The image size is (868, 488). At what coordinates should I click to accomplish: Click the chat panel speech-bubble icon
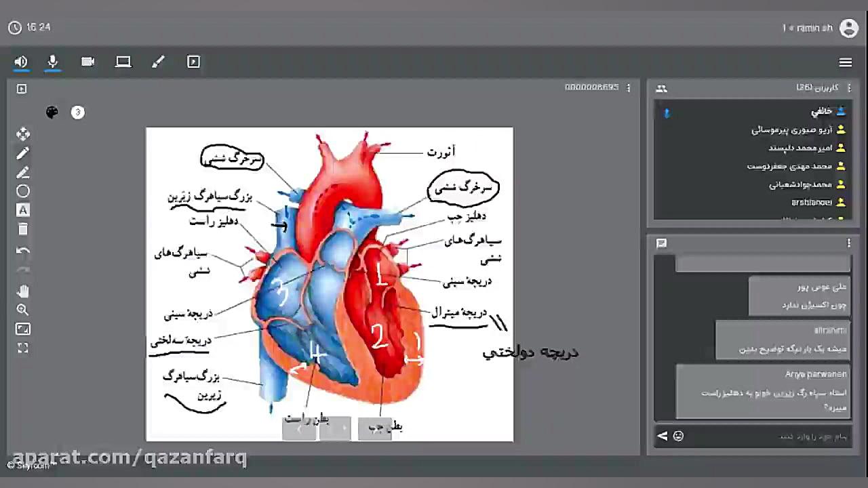click(x=661, y=243)
